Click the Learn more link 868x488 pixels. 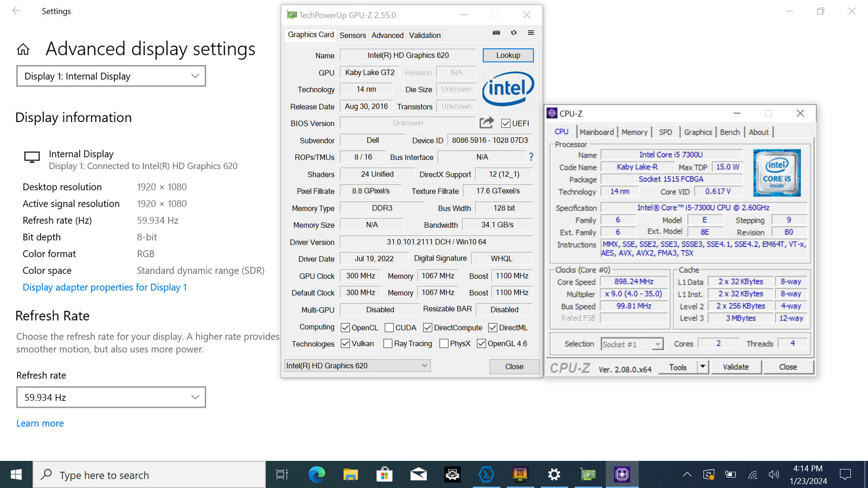click(40, 423)
